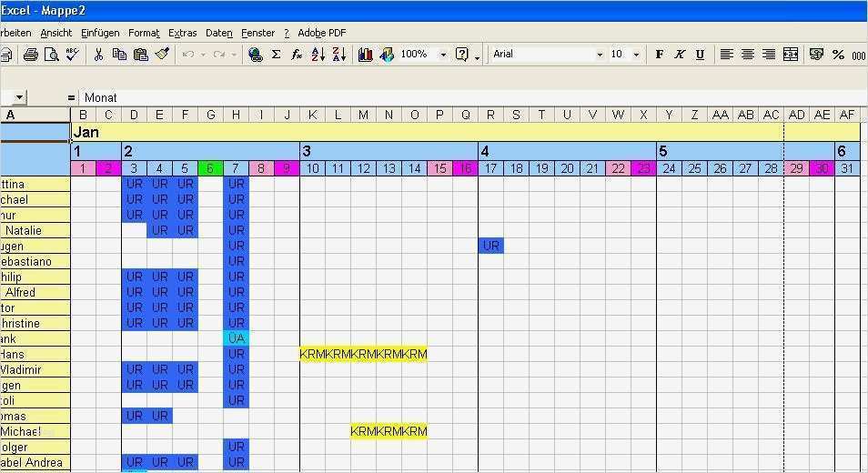The width and height of the screenshot is (868, 473).
Task: Open the Undo history dropdown arrow
Action: 203,55
